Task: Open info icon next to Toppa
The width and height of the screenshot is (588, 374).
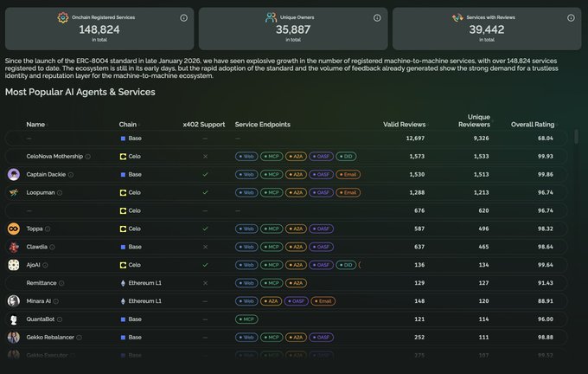Action: 48,229
